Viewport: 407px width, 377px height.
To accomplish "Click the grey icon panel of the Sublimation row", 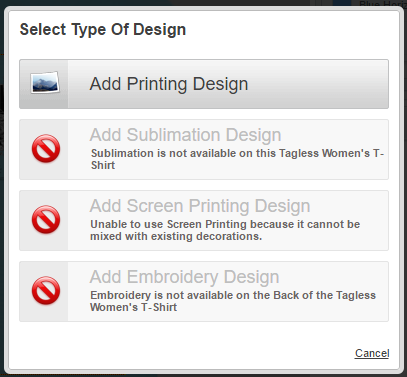I will [x=44, y=149].
